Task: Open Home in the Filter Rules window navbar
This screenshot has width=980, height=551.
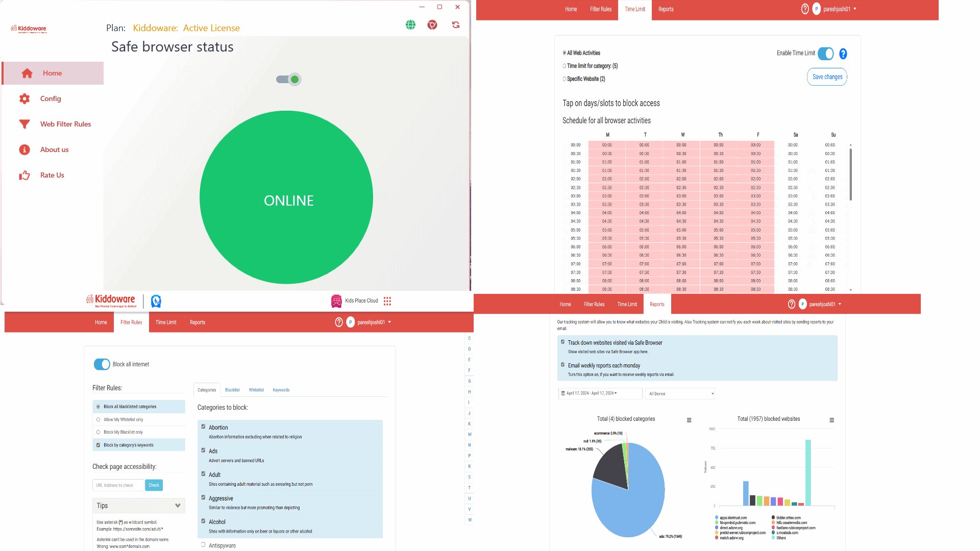Action: click(x=101, y=322)
